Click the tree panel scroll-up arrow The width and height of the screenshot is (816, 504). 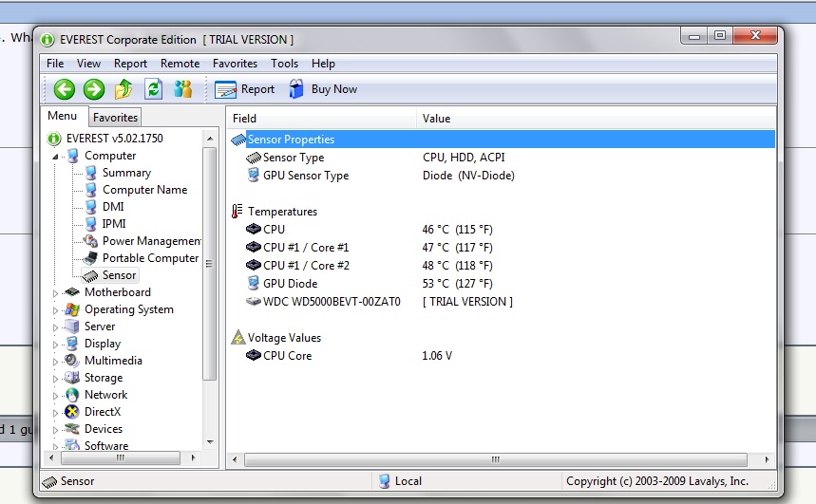[x=210, y=139]
